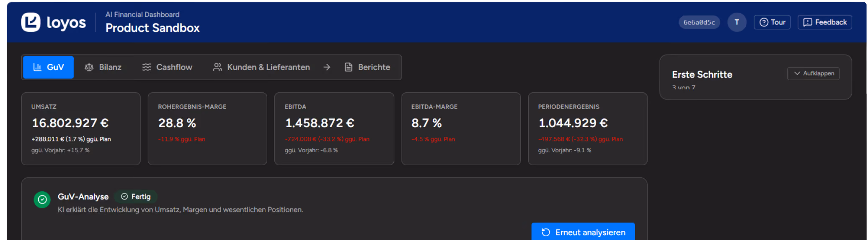Click the EBITDA-MARGE card label
Screen dimensions: 868x240
(434, 107)
